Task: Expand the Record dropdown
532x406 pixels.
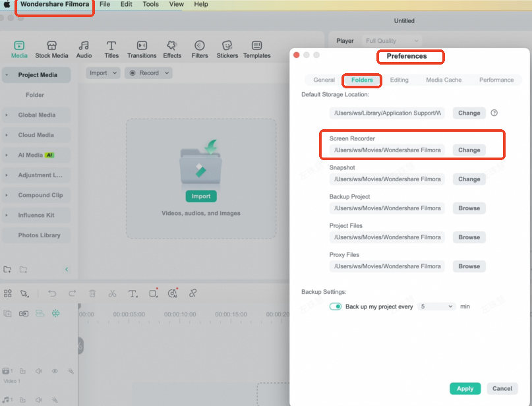Action: pyautogui.click(x=148, y=73)
